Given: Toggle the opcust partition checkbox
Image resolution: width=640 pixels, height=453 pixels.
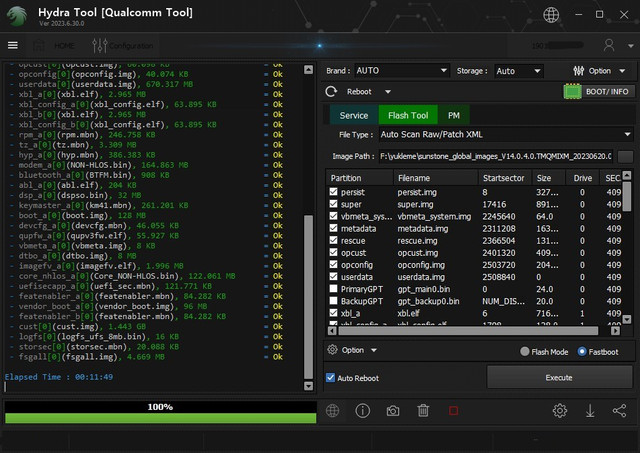Looking at the screenshot, I should click(333, 252).
